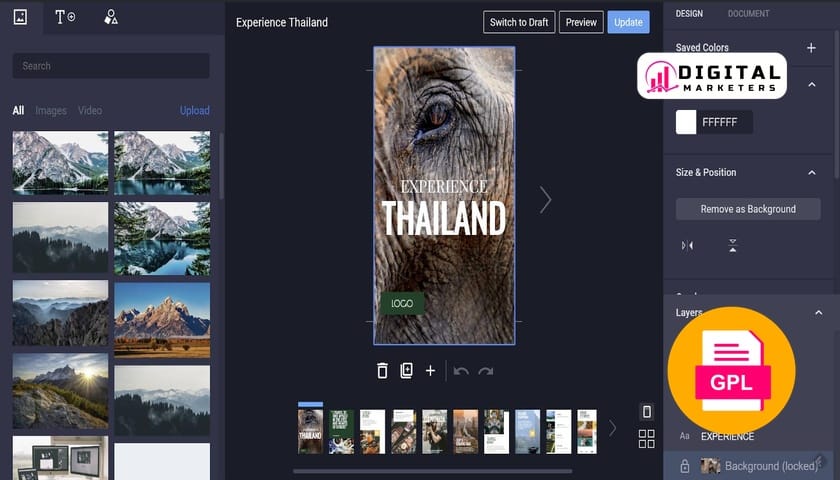Screen dimensions: 840x480
Task: Open the images panel icon
Action: pos(20,17)
